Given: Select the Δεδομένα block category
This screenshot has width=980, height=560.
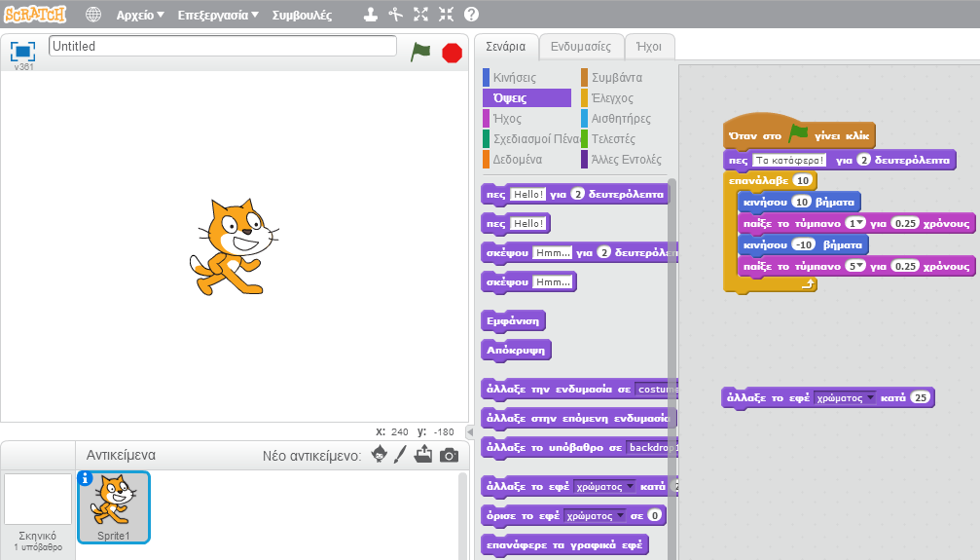Looking at the screenshot, I should (x=526, y=160).
